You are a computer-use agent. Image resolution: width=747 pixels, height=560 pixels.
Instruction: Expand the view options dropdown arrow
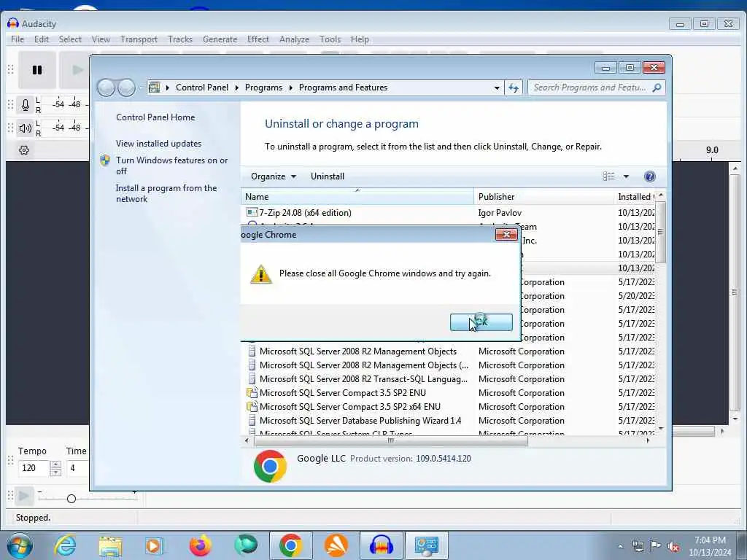(626, 176)
